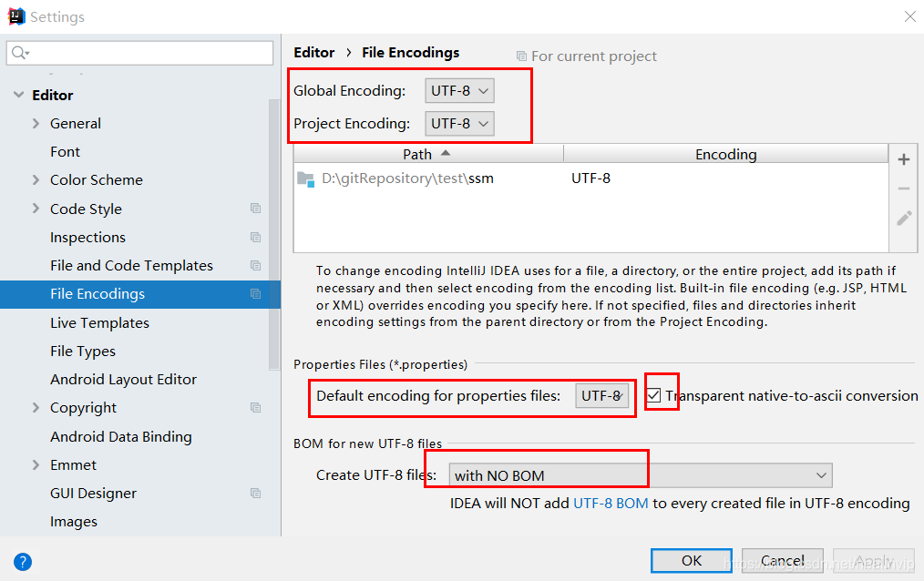924x581 pixels.
Task: Select Inspections in the settings tree
Action: coord(87,238)
